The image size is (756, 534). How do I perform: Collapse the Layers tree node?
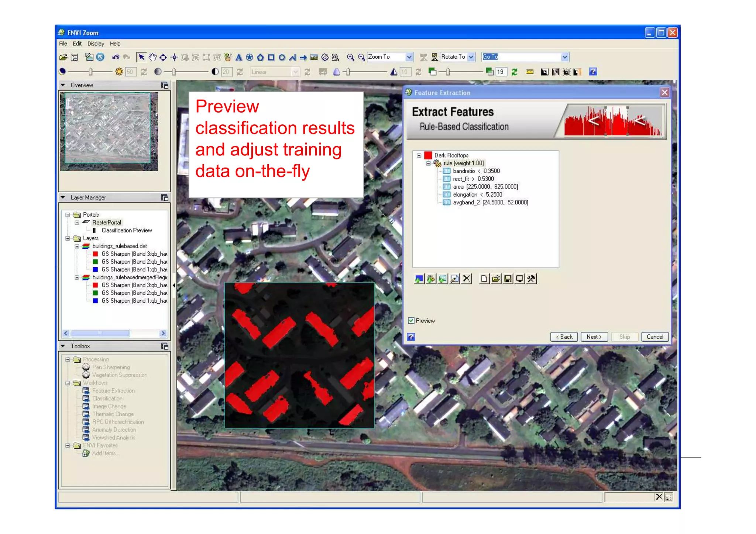(68, 238)
